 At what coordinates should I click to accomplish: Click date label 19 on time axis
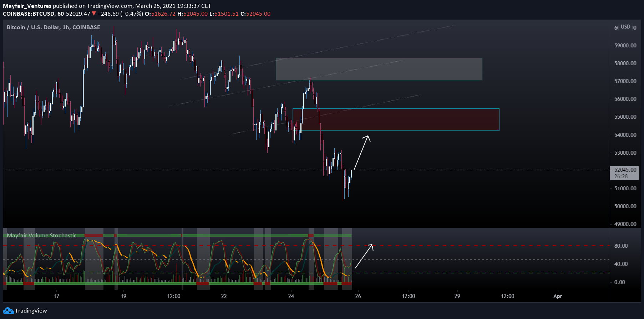(x=123, y=296)
